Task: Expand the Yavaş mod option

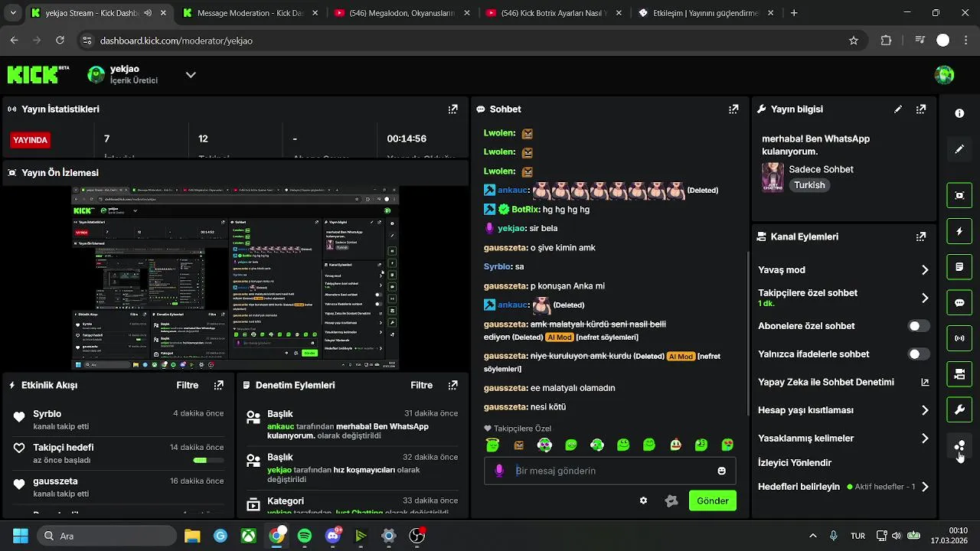Action: click(x=925, y=270)
